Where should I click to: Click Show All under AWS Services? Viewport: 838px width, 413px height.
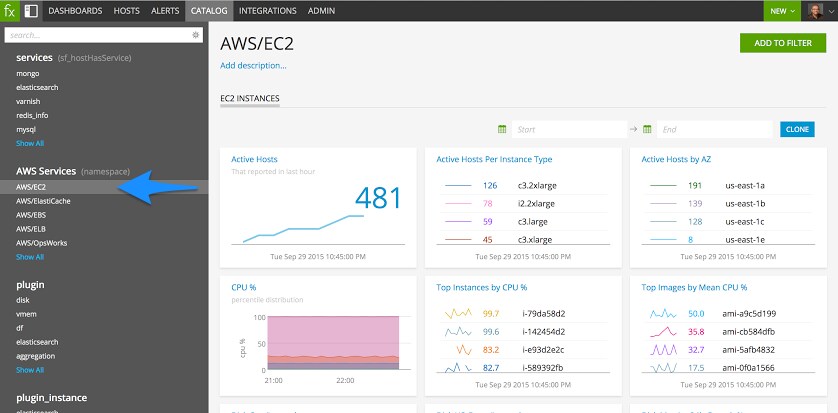(x=30, y=257)
